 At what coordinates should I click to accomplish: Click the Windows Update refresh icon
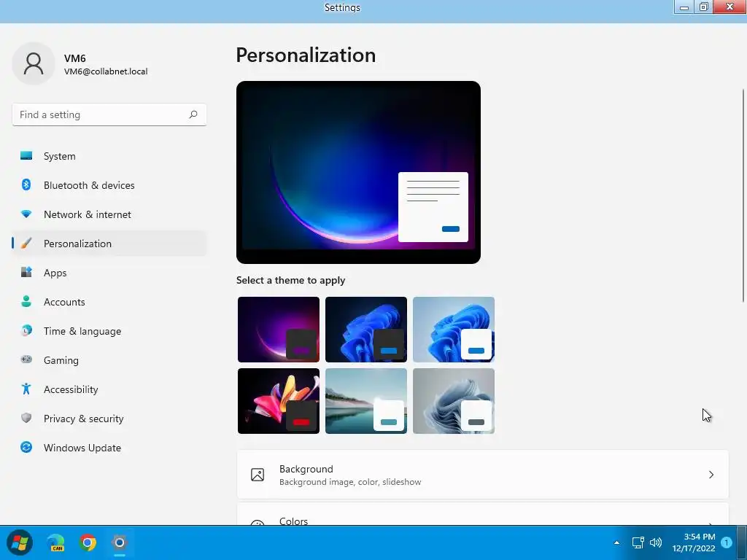pos(26,447)
